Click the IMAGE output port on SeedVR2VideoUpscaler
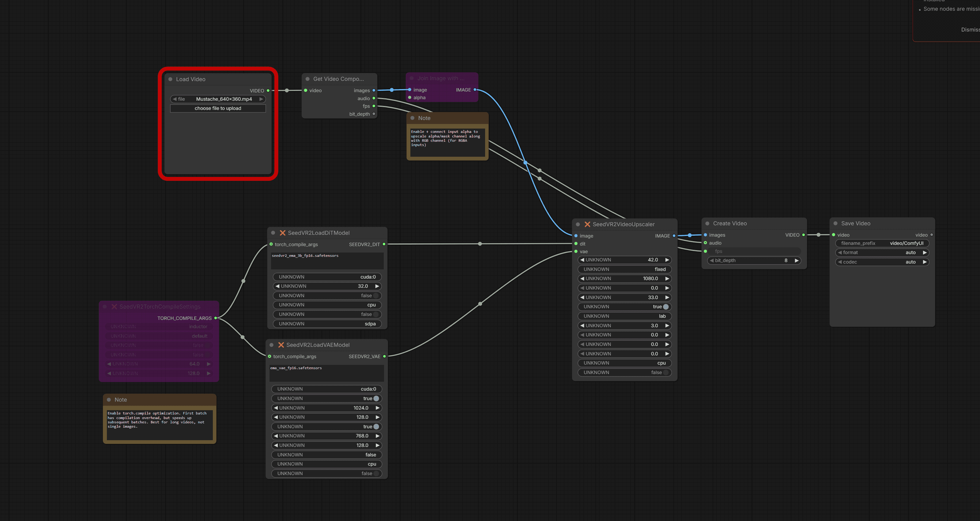 [674, 236]
